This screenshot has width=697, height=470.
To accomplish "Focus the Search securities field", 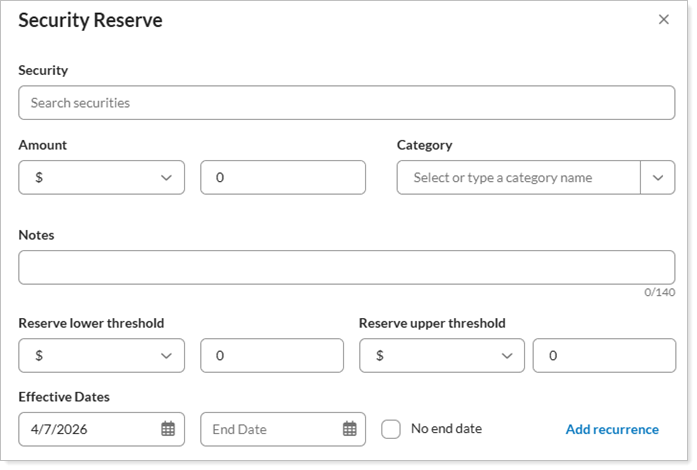I will [x=346, y=103].
